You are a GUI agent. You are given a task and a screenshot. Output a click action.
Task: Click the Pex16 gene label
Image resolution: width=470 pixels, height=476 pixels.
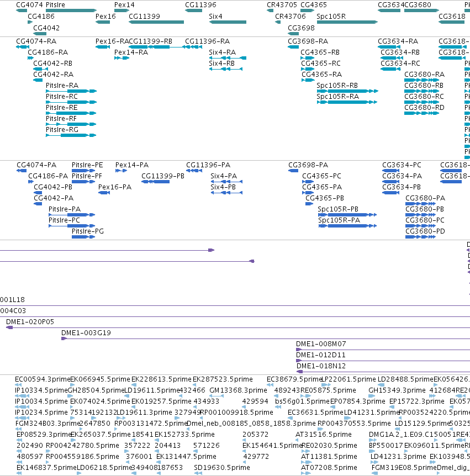[x=105, y=17]
